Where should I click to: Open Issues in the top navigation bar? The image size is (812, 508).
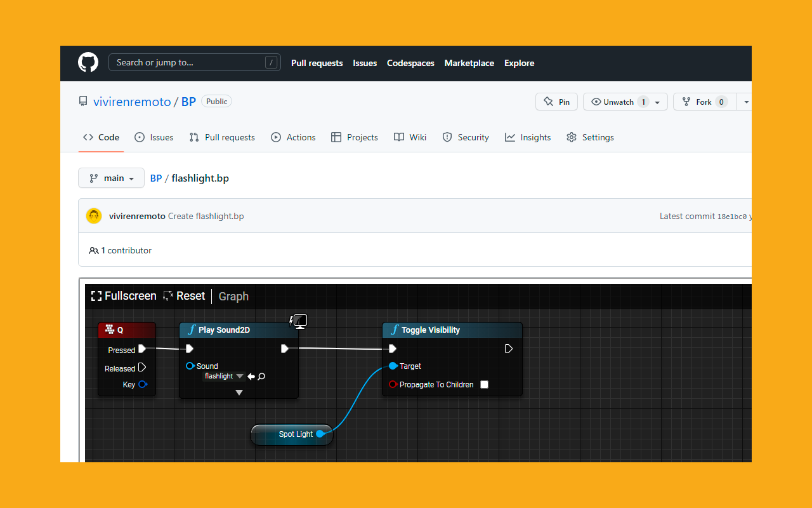[x=365, y=63]
